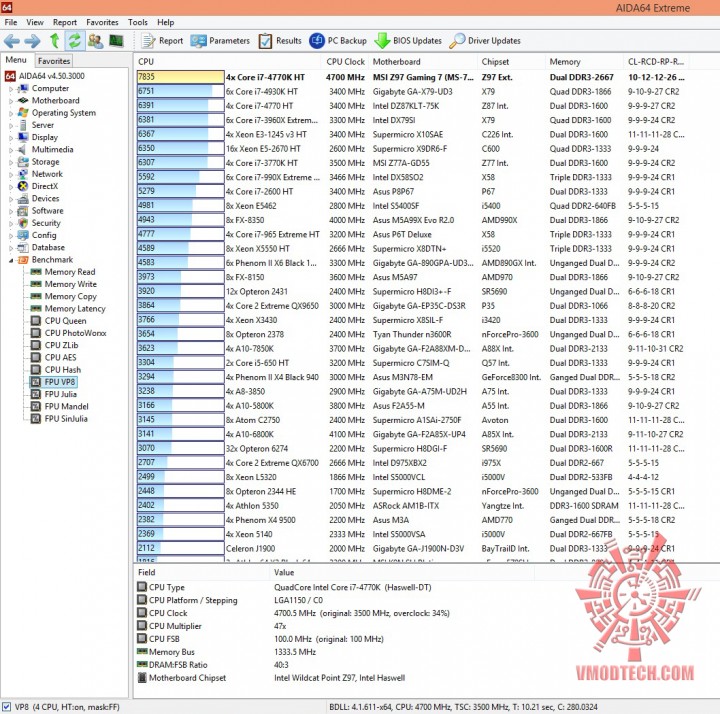
Task: Expand the Display tree node
Action: pos(11,137)
